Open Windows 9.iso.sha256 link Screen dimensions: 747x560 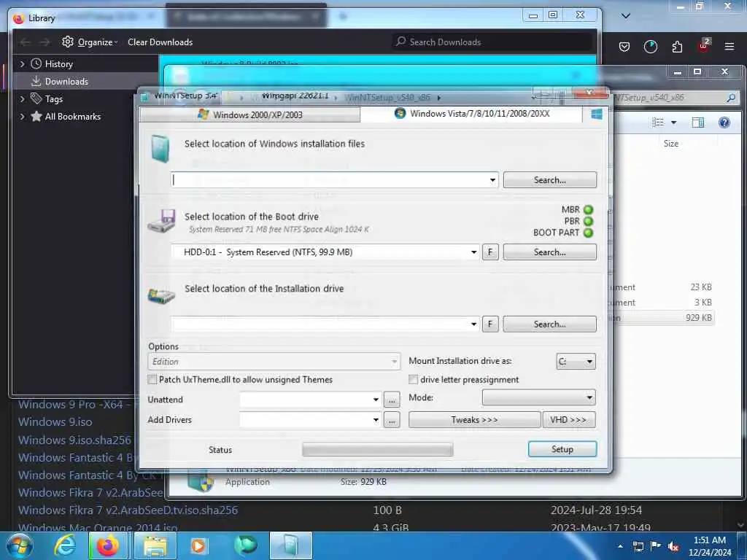pyautogui.click(x=75, y=440)
